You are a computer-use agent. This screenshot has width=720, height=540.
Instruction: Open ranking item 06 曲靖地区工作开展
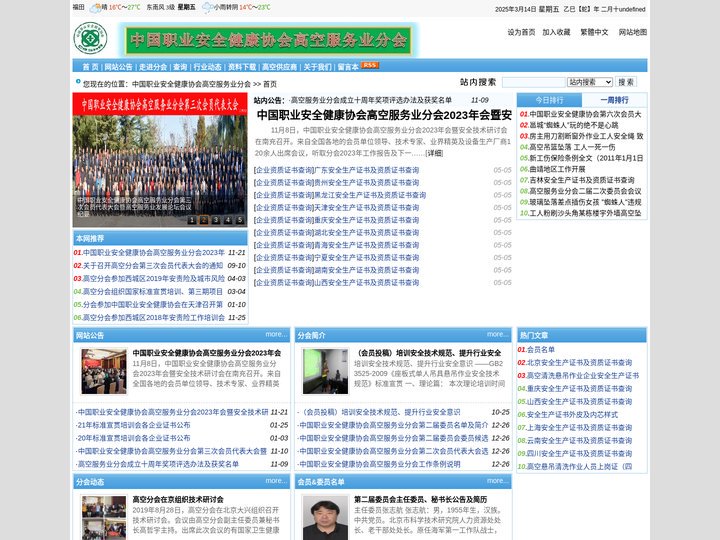tap(557, 169)
